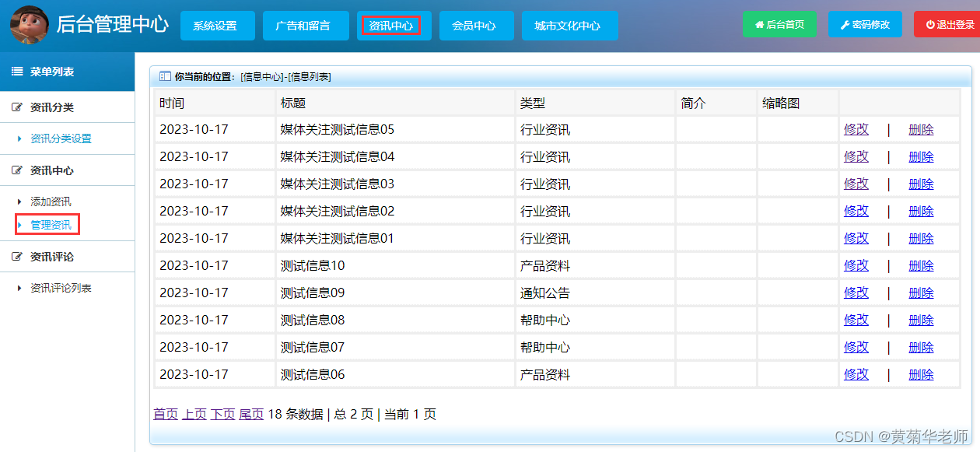Screen dimensions: 980x452
Task: Go to 下页 in pagination
Action: [222, 415]
